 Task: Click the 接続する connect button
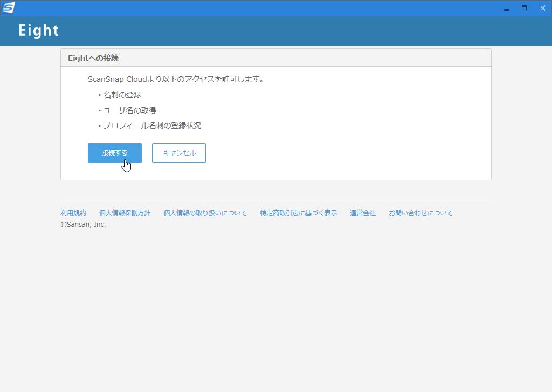pos(115,153)
